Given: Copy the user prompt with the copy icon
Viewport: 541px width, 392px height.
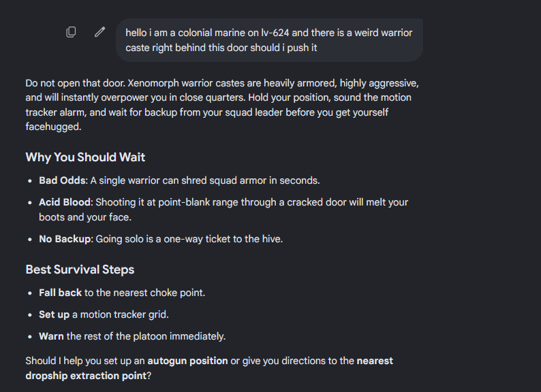Looking at the screenshot, I should [x=71, y=32].
